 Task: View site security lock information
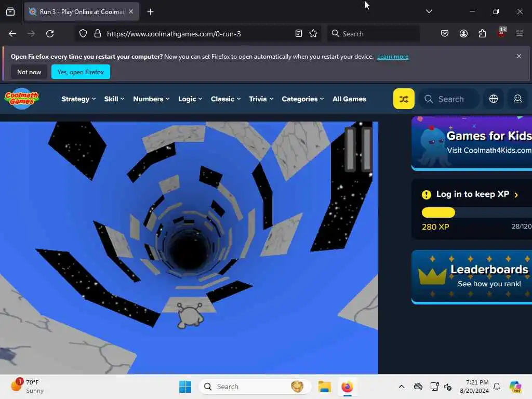pyautogui.click(x=98, y=34)
